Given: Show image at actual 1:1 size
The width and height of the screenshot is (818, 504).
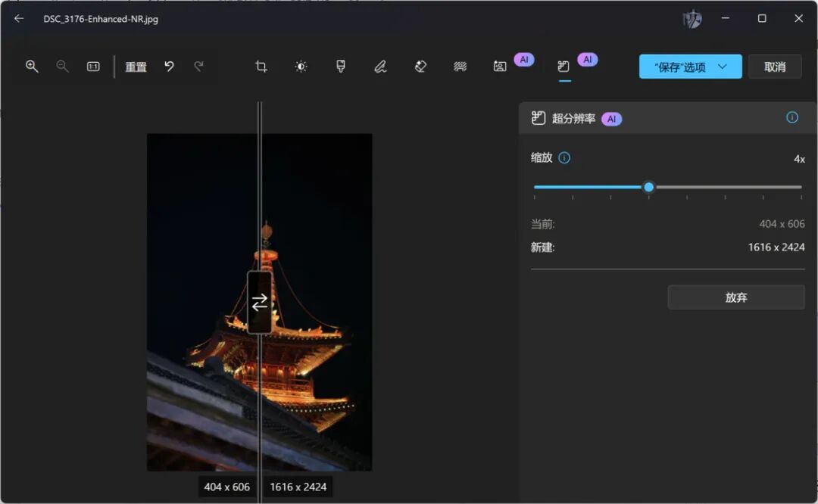Looking at the screenshot, I should point(93,66).
